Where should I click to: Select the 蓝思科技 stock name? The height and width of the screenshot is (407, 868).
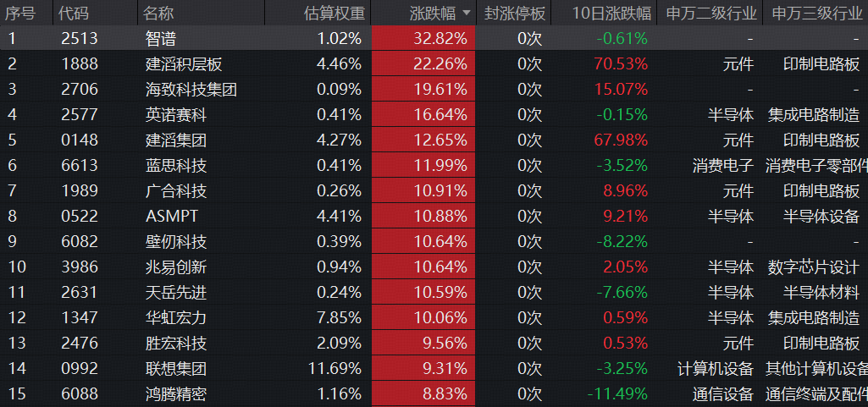point(176,165)
